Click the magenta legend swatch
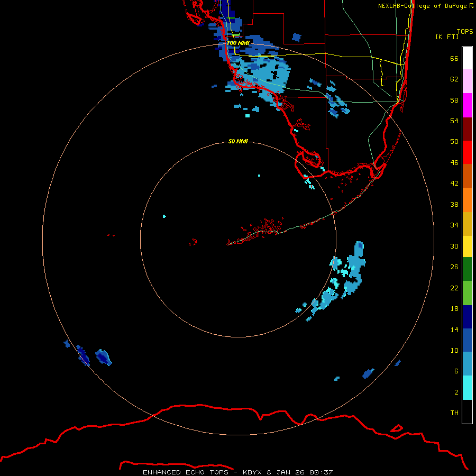 coord(467,105)
